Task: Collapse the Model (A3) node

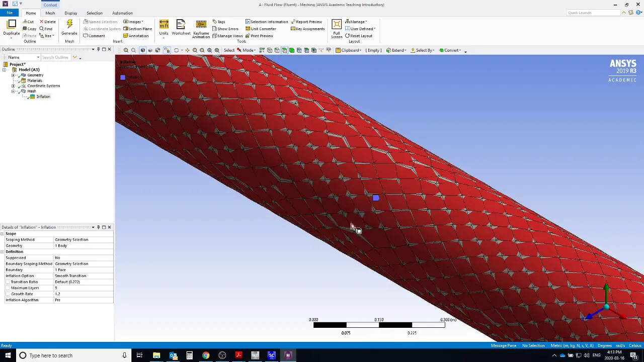Action: [5, 70]
